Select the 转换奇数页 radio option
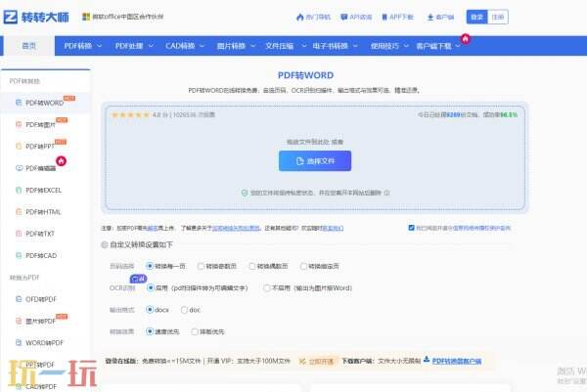 pyautogui.click(x=201, y=266)
